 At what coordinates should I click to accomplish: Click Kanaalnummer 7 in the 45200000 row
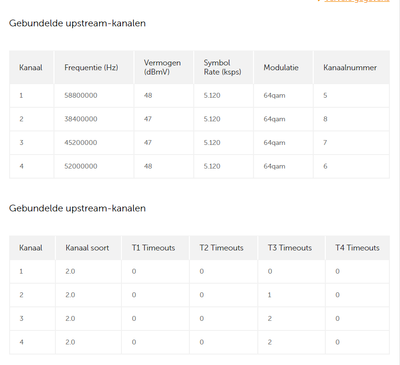point(325,143)
